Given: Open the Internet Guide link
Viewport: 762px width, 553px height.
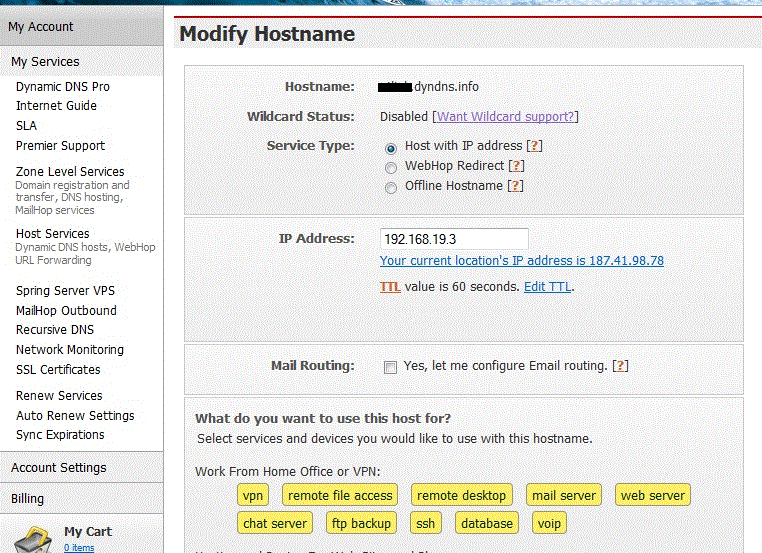Looking at the screenshot, I should (x=56, y=105).
